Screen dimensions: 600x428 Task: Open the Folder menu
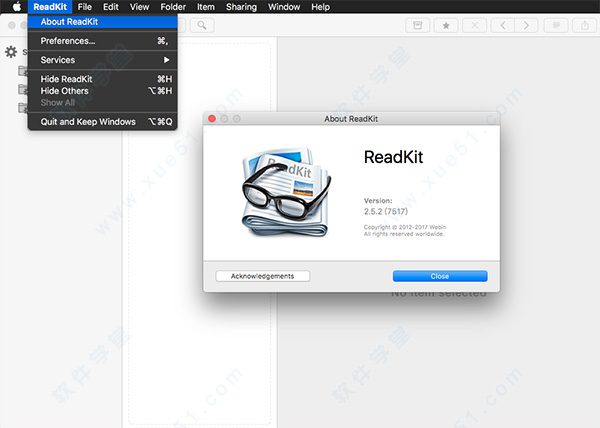click(173, 7)
